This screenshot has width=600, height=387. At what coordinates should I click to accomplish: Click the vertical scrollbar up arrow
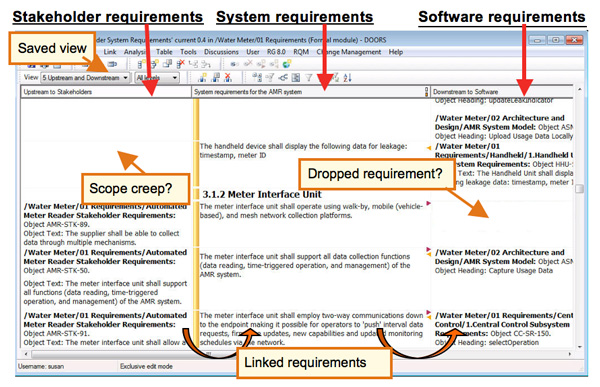point(580,90)
